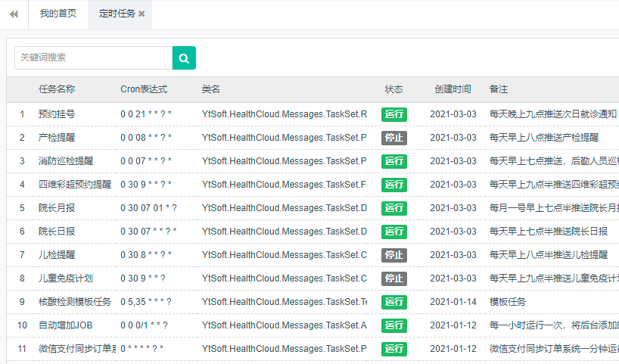Click the Cron表达式 column header
Screen dimensions: 619x364
[x=144, y=89]
